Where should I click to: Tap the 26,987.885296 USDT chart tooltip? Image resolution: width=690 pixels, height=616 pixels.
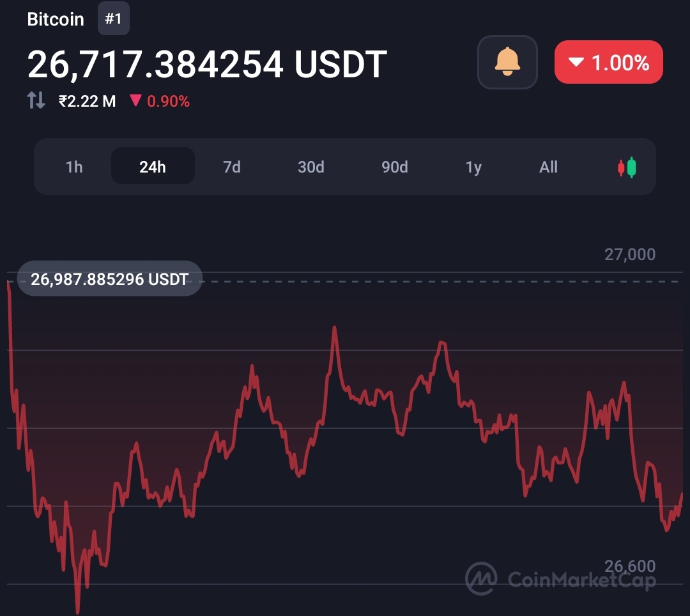click(109, 279)
